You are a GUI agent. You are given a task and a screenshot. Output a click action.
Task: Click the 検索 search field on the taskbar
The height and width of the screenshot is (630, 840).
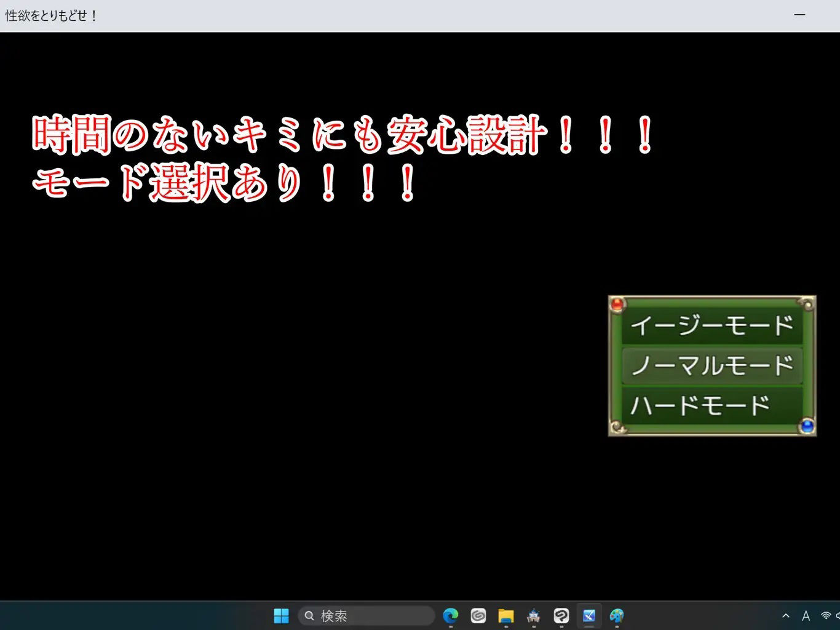coord(366,615)
